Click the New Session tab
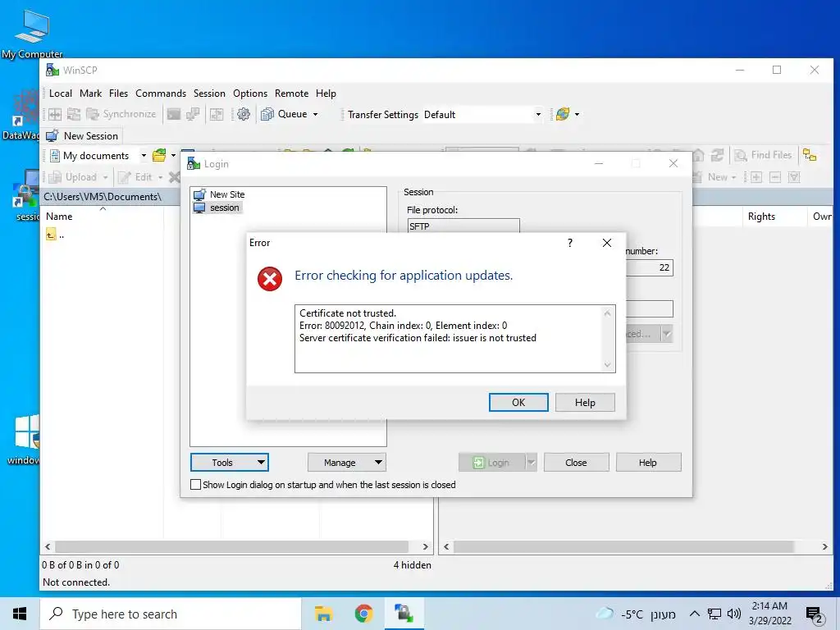 83,135
